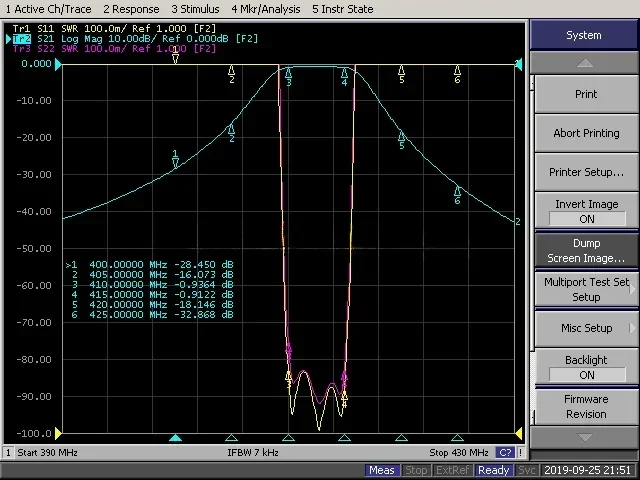The width and height of the screenshot is (640, 480).
Task: Click the IFBW 7 kHz label
Action: pyautogui.click(x=253, y=453)
